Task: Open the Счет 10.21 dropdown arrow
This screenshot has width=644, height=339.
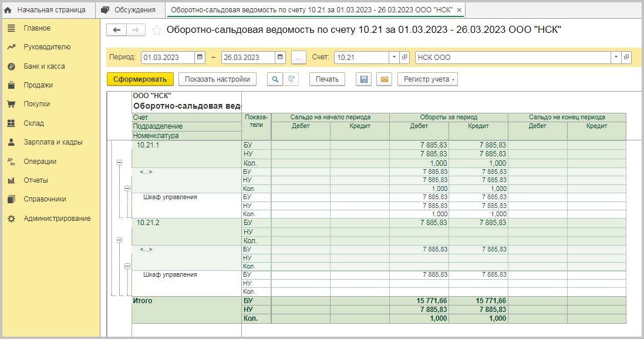Action: click(x=395, y=57)
